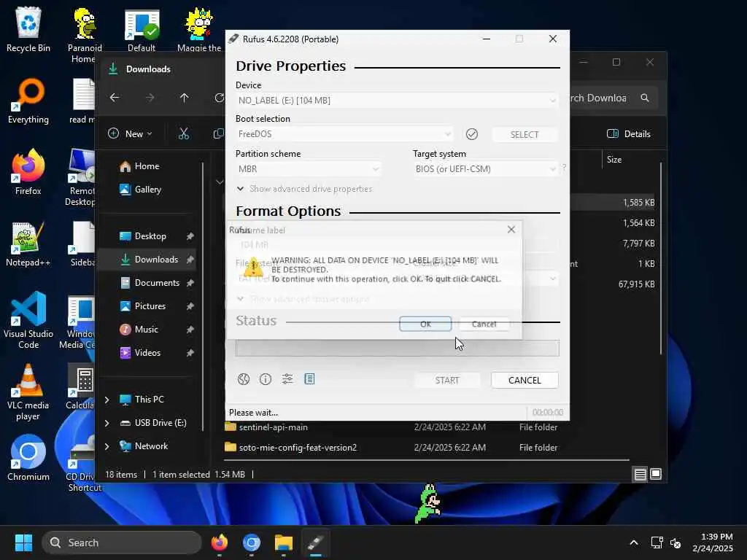Close the Rufus warning dialog
The width and height of the screenshot is (747, 560).
coord(511,230)
